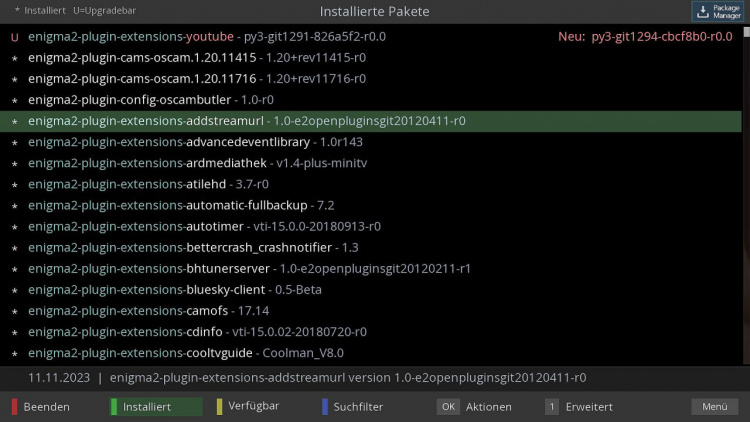
Task: Select cooltvguide package row
Action: coord(371,352)
